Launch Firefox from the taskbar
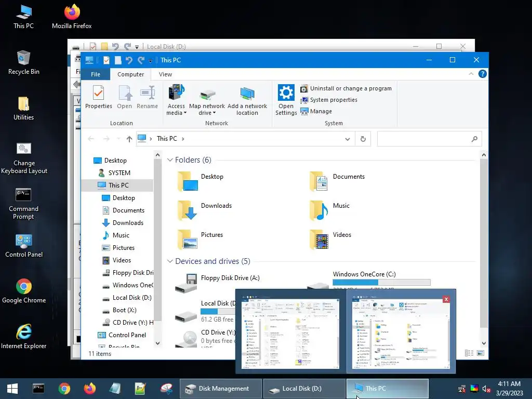The width and height of the screenshot is (532, 399). click(x=89, y=389)
